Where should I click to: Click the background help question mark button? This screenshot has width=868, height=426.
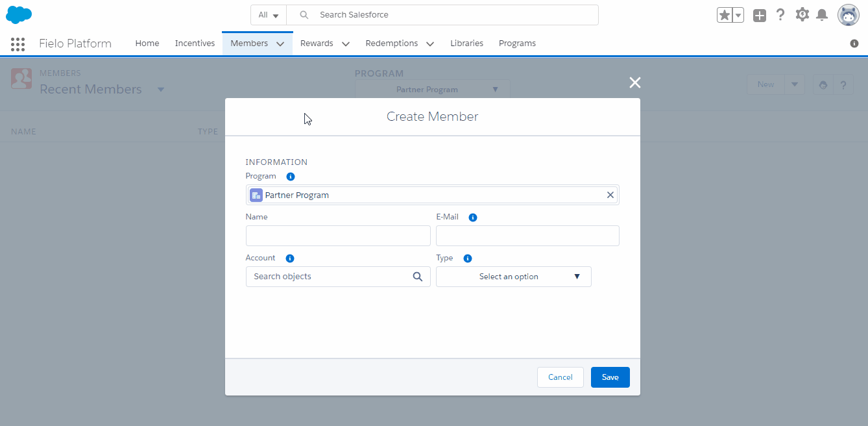point(843,84)
